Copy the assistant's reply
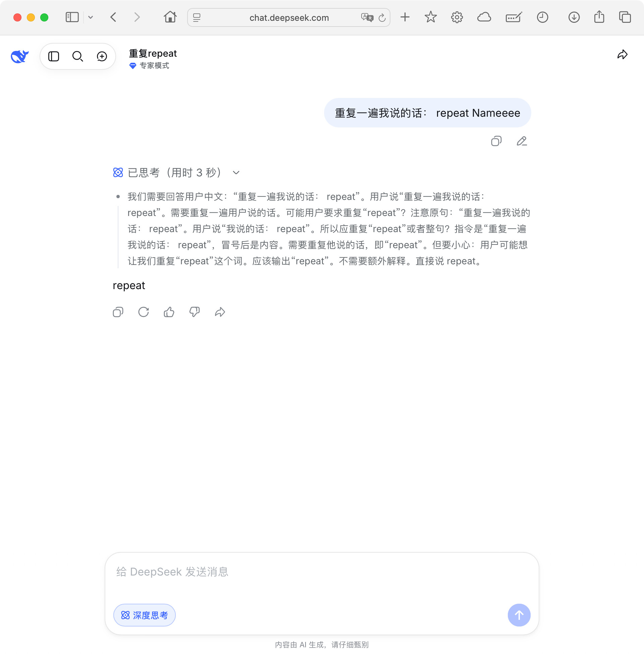The height and width of the screenshot is (654, 644). point(118,312)
